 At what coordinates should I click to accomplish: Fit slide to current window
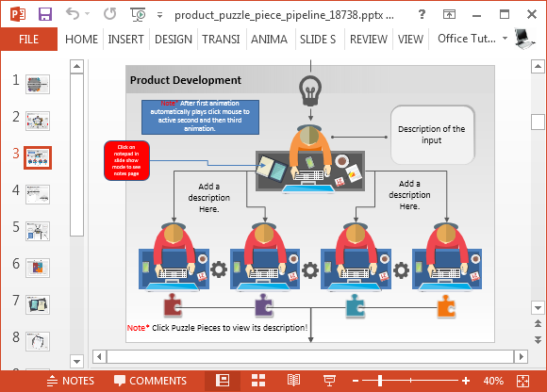(x=522, y=382)
